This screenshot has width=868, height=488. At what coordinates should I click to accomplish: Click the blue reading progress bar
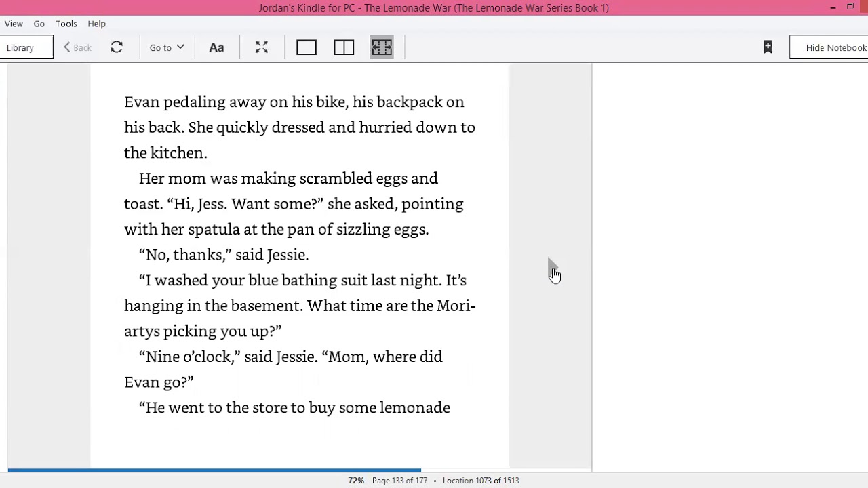coord(214,470)
